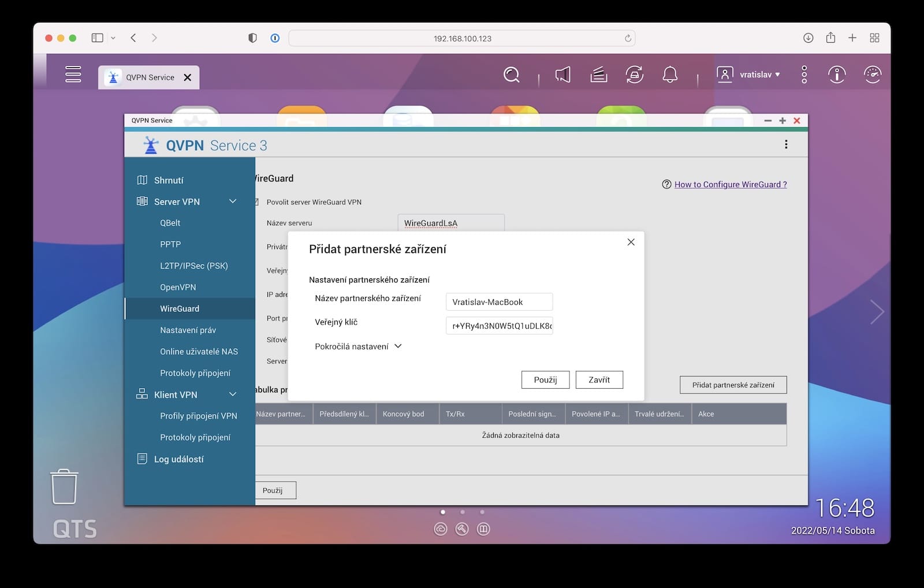Viewport: 924px width, 588px height.
Task: Click the Safari address bar
Action: point(462,38)
